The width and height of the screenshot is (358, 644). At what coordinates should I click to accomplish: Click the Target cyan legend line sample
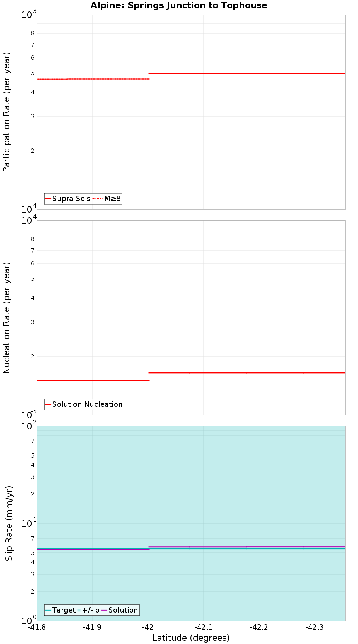pos(48,610)
